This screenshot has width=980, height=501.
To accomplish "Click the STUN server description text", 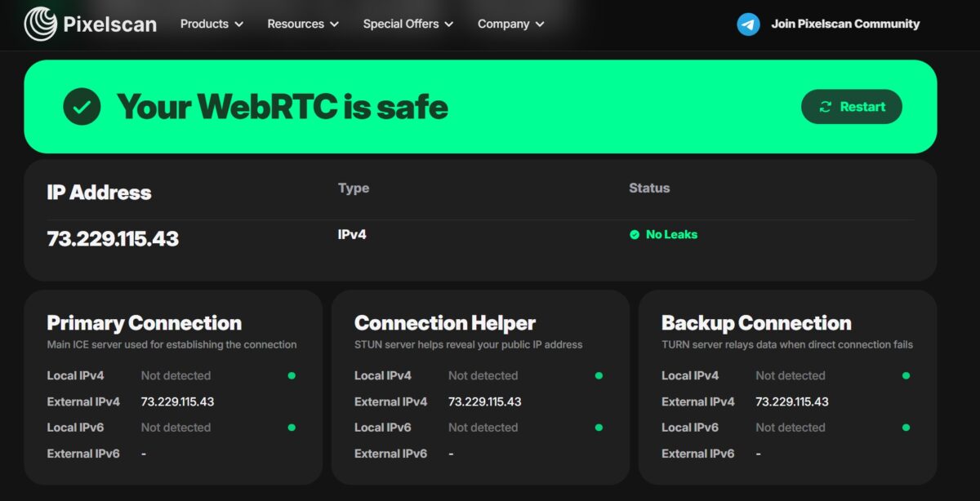I will (x=469, y=344).
